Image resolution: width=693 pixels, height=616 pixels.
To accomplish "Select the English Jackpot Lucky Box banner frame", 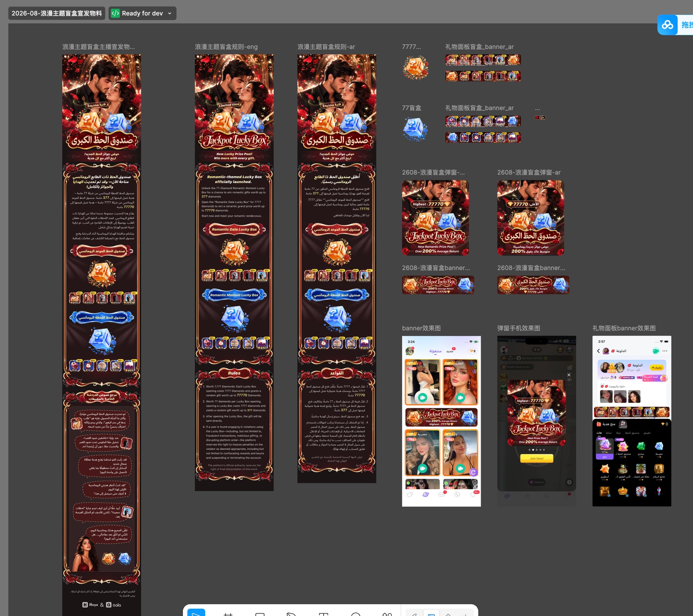I will pyautogui.click(x=438, y=285).
